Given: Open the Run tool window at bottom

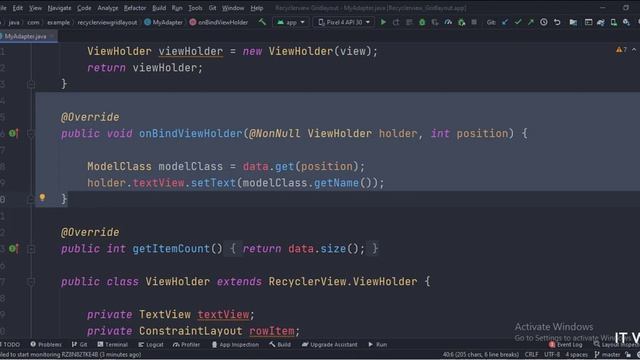Looking at the screenshot, I should (x=378, y=344).
